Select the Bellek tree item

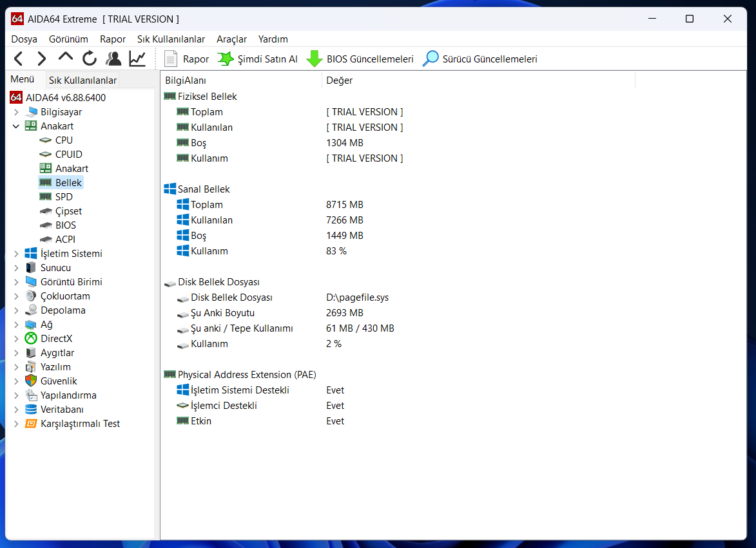68,182
